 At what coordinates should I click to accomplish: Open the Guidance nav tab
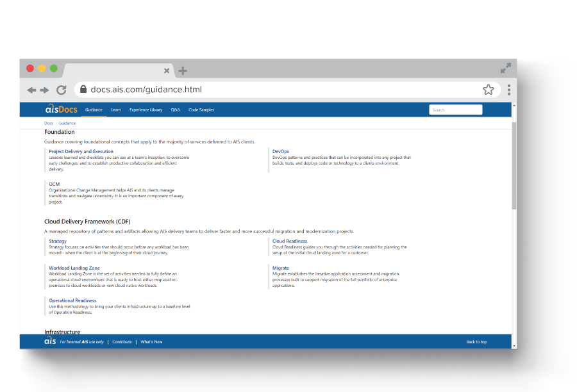(94, 110)
